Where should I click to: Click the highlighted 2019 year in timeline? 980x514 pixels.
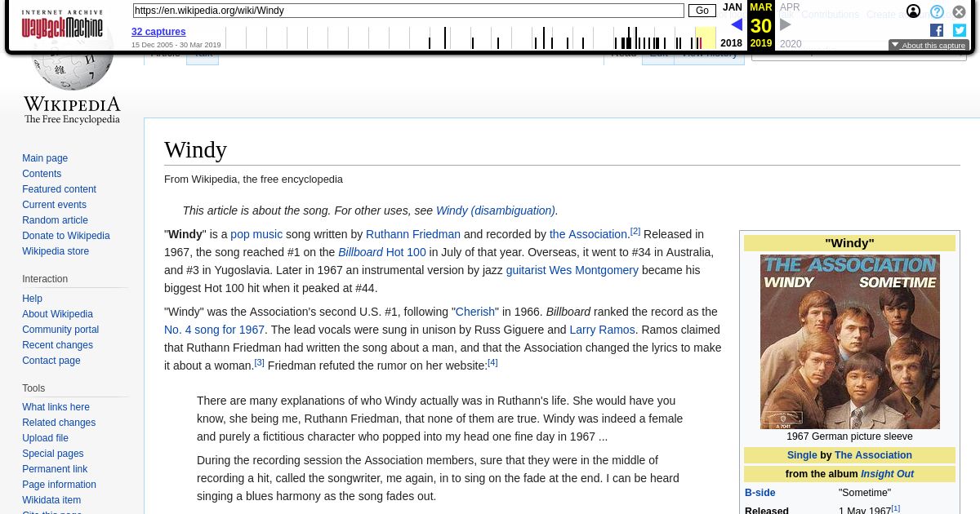click(761, 43)
